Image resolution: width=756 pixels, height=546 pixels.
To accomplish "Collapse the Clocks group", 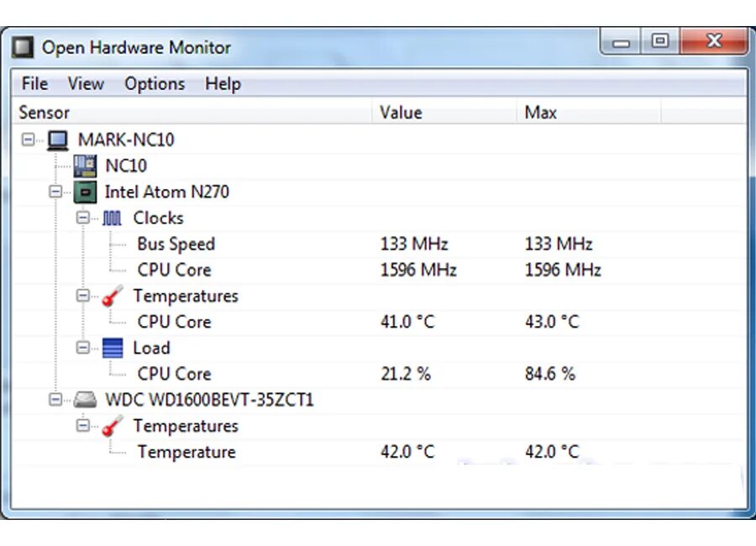I will (83, 218).
